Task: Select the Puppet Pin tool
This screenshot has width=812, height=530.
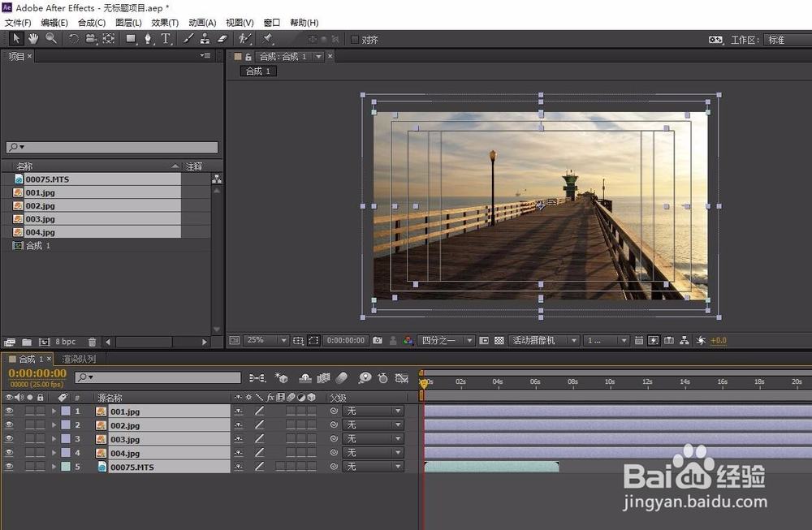Action: coord(268,39)
